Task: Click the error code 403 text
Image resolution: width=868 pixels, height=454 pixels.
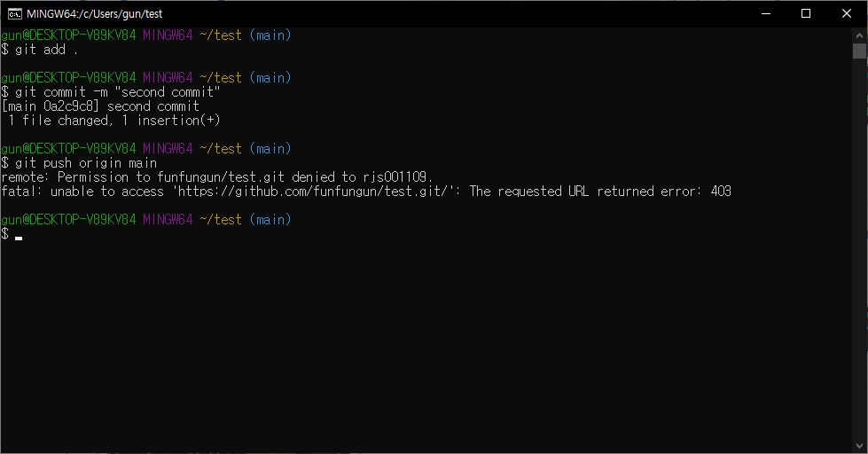Action: click(x=721, y=192)
